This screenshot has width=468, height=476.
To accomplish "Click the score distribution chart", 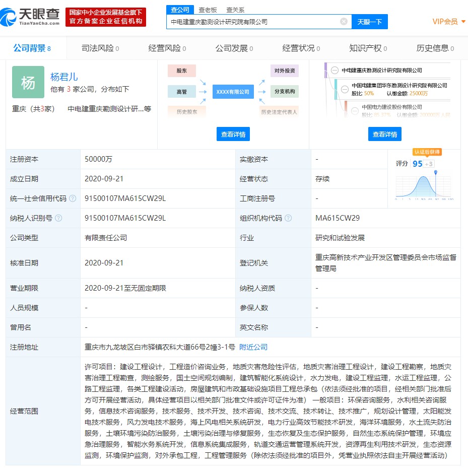I will 424,185.
